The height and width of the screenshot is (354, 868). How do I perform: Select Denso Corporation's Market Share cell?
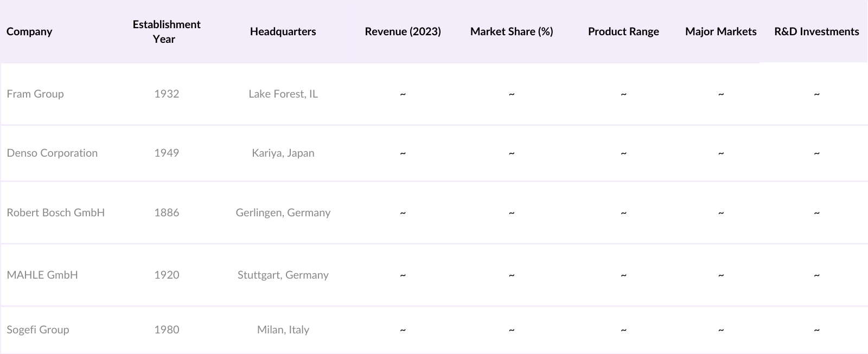pyautogui.click(x=512, y=153)
